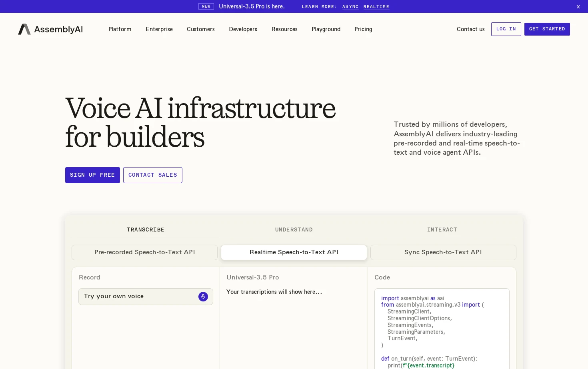Click the 'StreamingClientOptions,' code line
588x369 pixels.
420,318
